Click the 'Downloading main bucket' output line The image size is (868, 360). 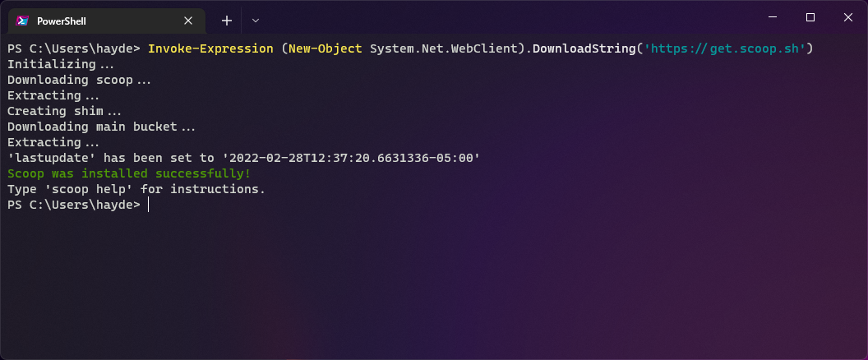tap(101, 127)
